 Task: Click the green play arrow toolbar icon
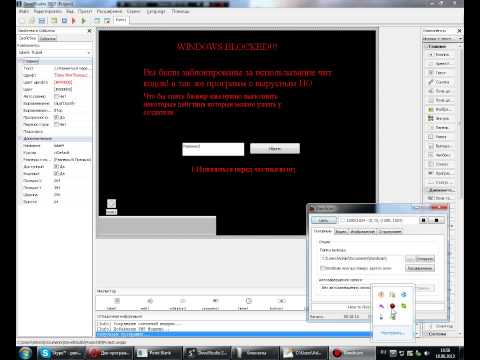coord(84,21)
